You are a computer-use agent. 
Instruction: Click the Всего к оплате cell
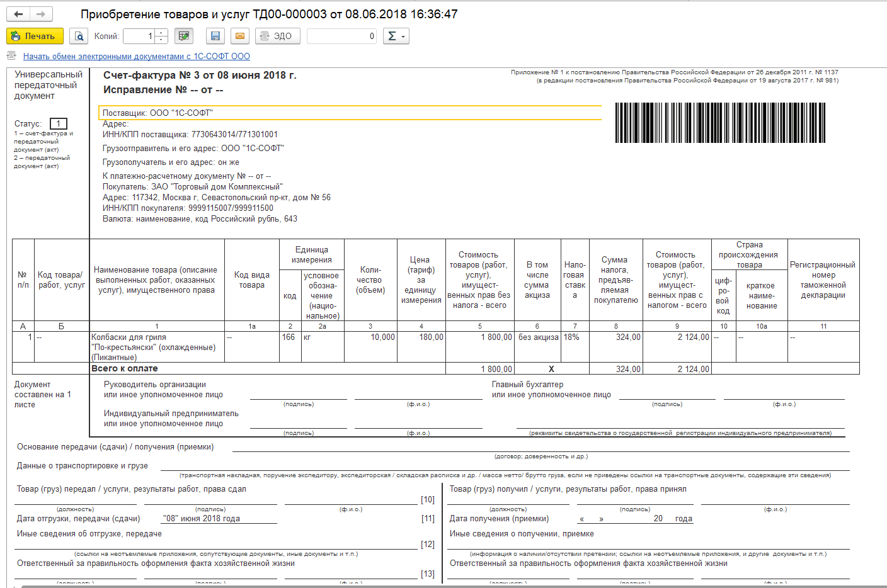(267, 368)
